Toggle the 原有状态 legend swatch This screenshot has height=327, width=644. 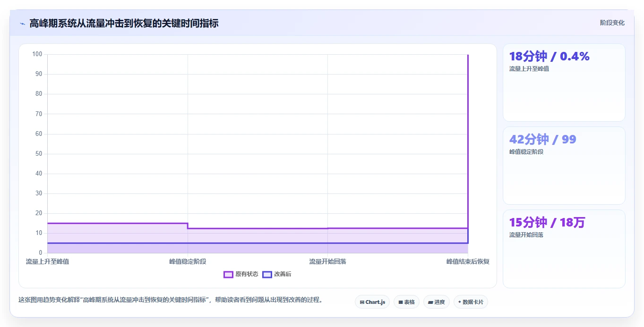[228, 274]
